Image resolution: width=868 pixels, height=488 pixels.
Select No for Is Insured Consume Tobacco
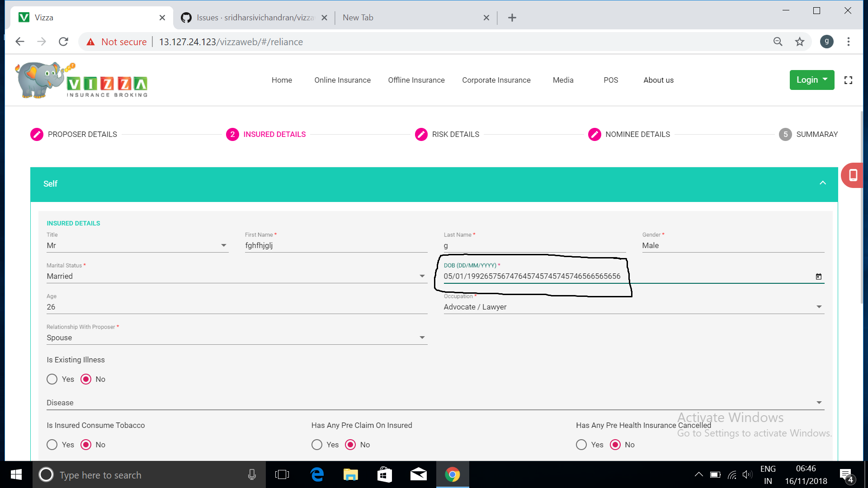click(x=86, y=445)
